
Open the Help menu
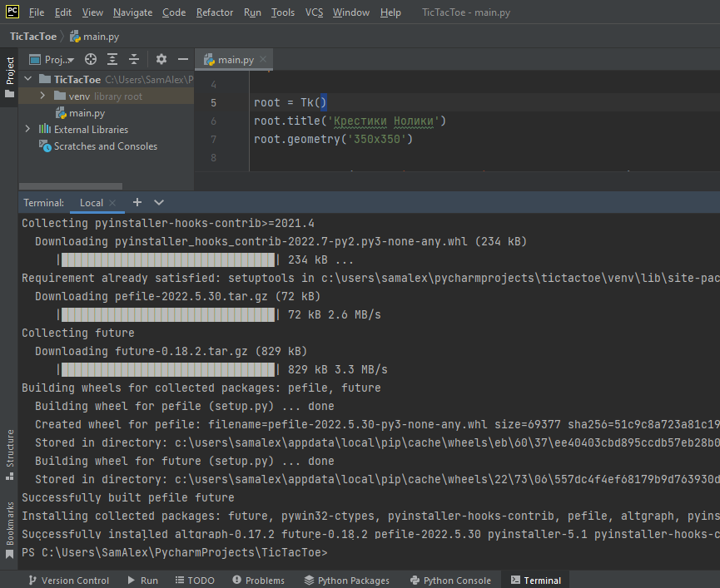pos(390,12)
